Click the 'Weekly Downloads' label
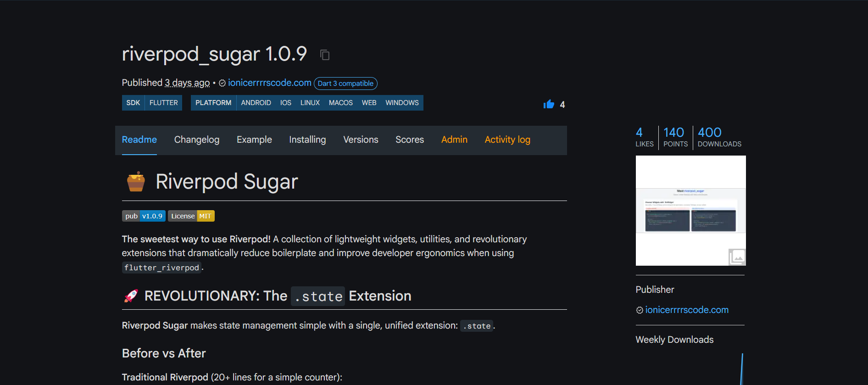This screenshot has width=868, height=385. [x=674, y=340]
